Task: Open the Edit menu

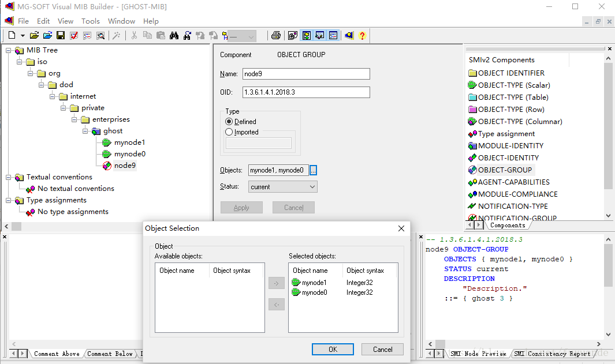Action: 43,21
